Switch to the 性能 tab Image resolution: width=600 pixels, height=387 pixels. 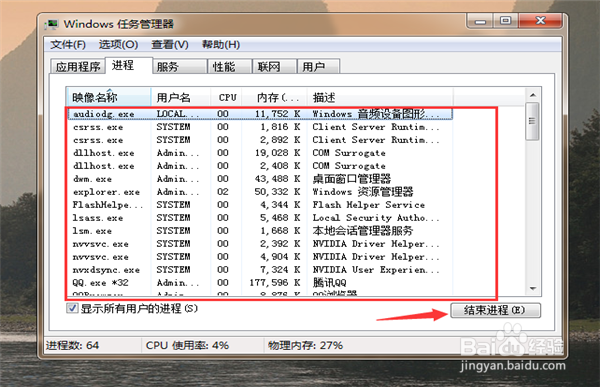(230, 67)
